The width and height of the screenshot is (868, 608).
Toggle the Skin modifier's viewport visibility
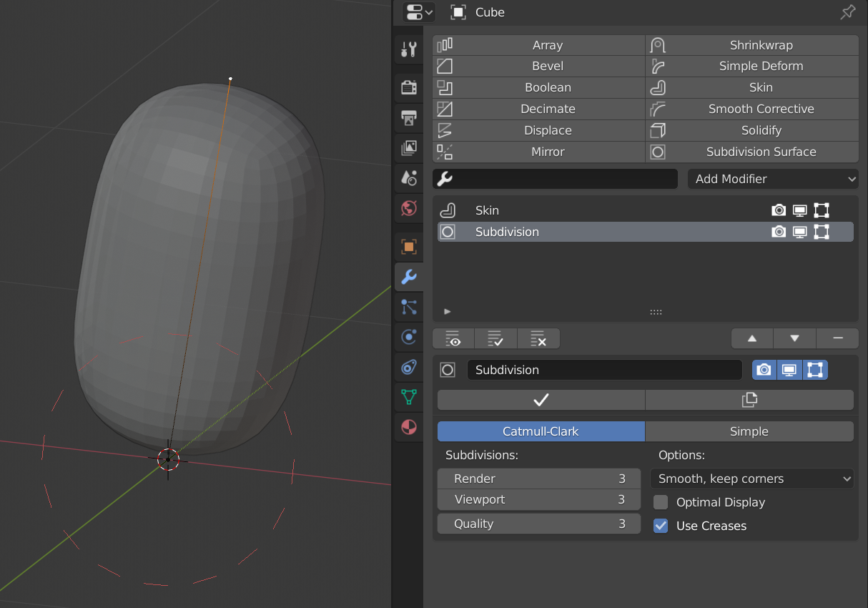pos(799,210)
